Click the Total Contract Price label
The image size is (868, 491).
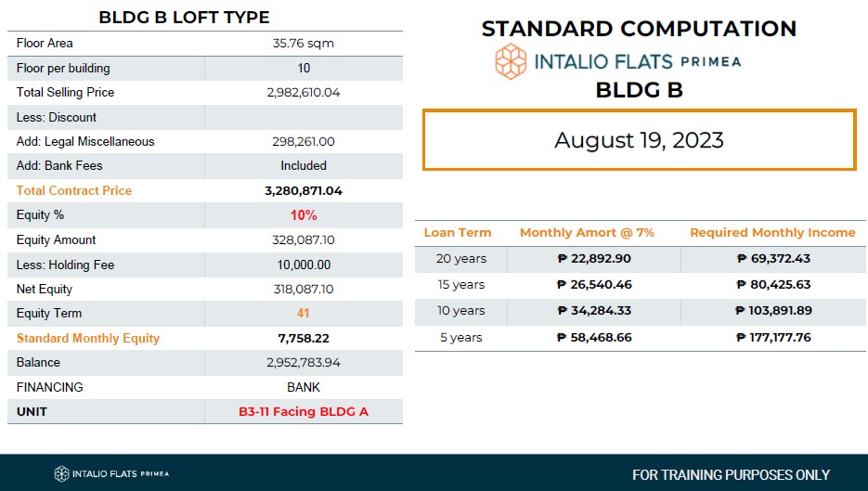74,190
